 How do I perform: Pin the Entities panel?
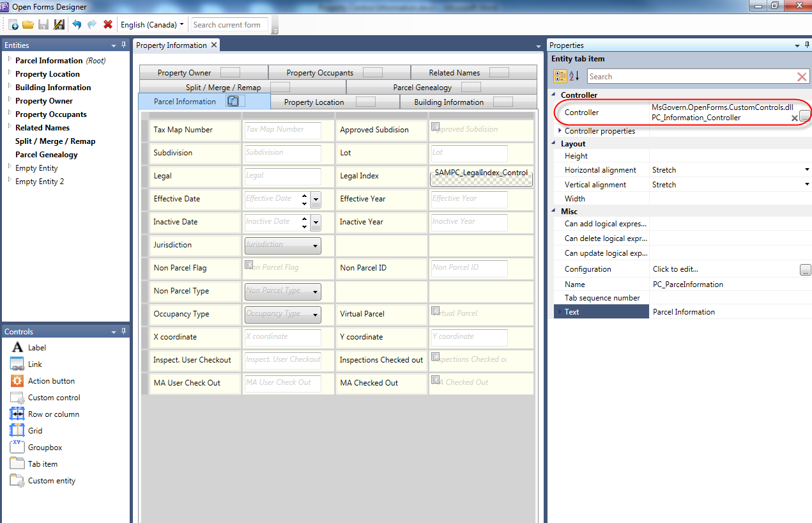click(124, 45)
